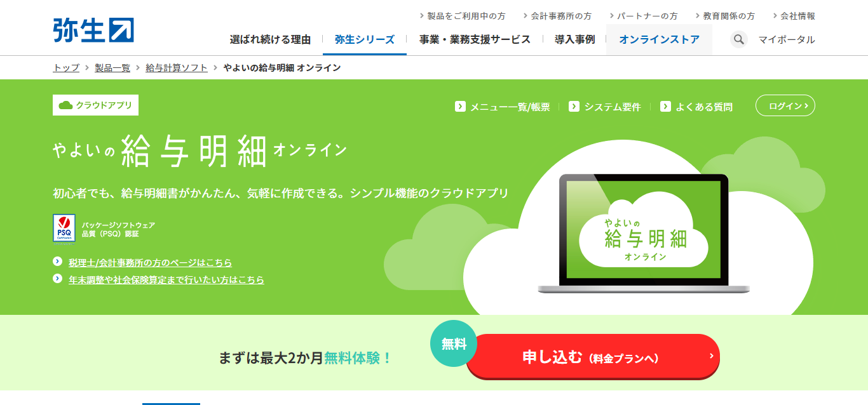
Task: Click arrow icon beside システム要件
Action: click(574, 107)
